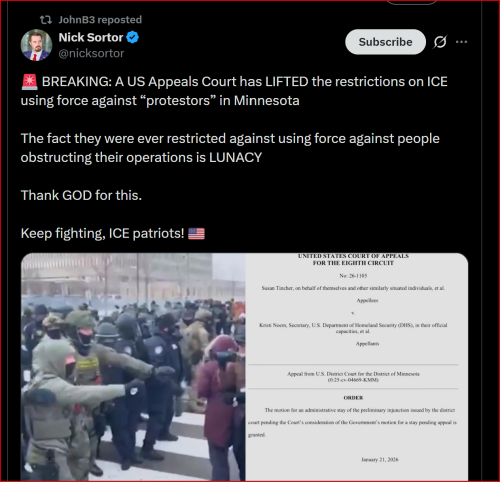Click the American flag emoji

pos(196,234)
